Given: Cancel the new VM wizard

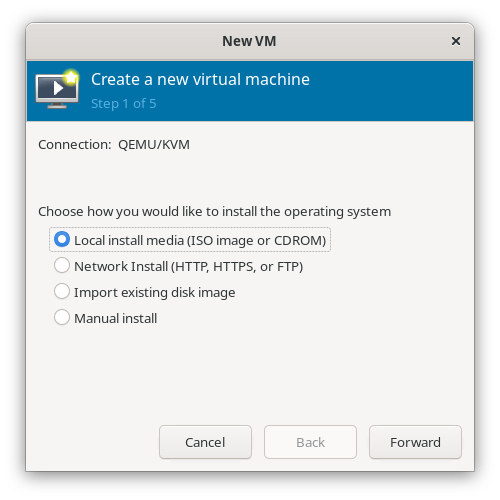Looking at the screenshot, I should pos(205,442).
